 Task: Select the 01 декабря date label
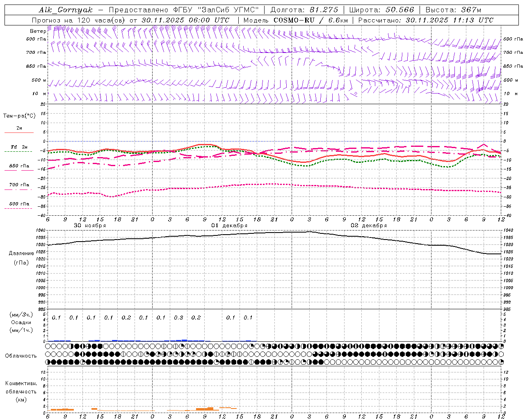pos(229,226)
